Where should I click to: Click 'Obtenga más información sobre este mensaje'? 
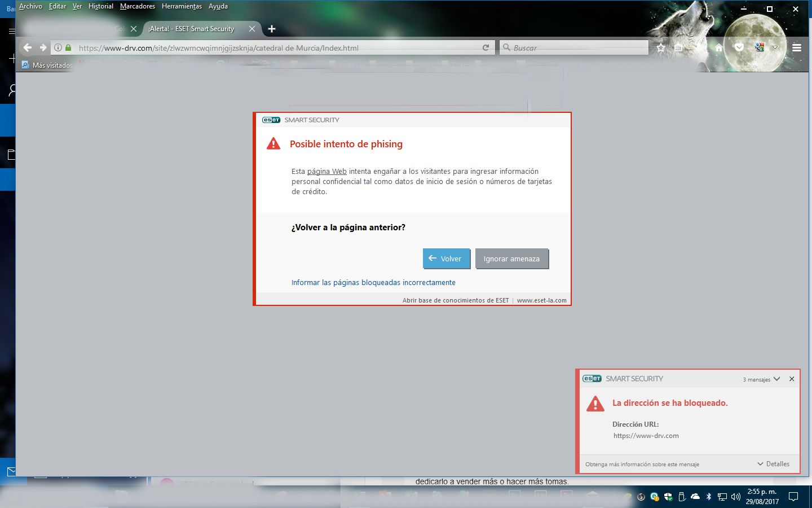point(642,465)
